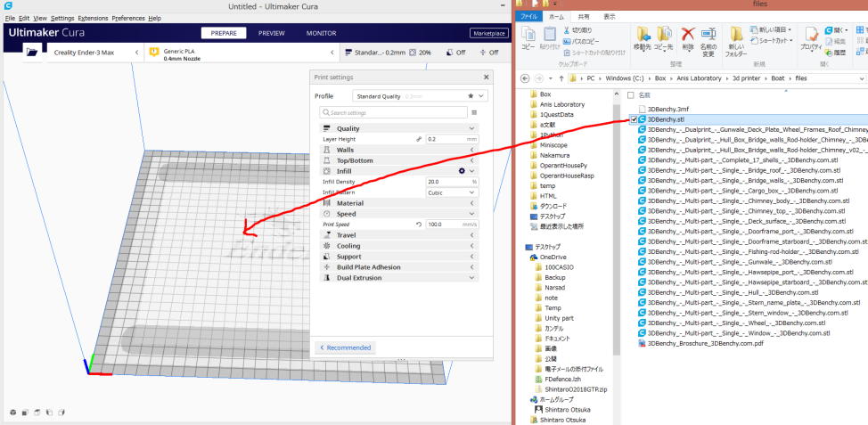Open the Infill Pattern Cubic dropdown
This screenshot has height=425, width=868.
pos(452,192)
